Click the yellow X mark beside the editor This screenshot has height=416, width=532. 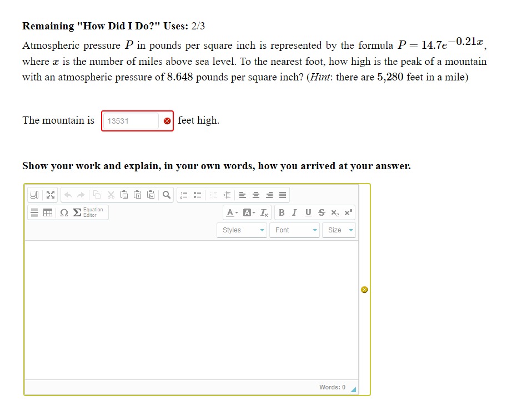click(364, 290)
